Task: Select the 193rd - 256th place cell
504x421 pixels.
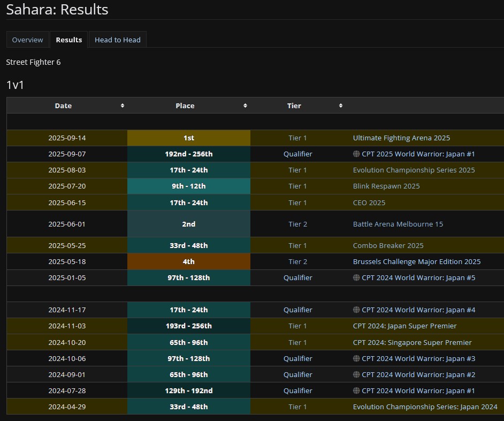Action: pos(189,326)
